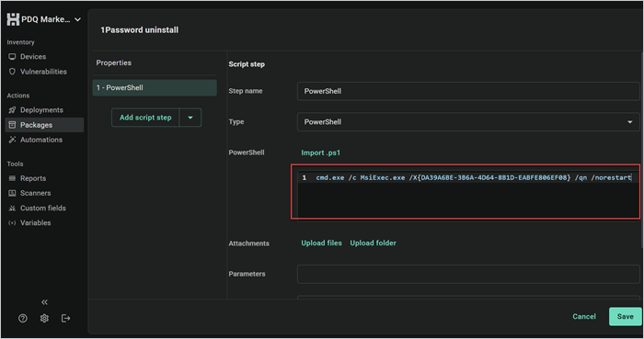Open the Type PowerShell dropdown
Viewport: 644px width, 339px height.
coord(468,122)
